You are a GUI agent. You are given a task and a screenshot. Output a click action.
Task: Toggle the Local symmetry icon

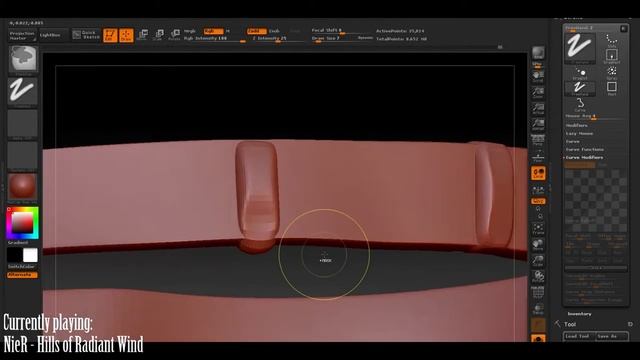point(538,173)
